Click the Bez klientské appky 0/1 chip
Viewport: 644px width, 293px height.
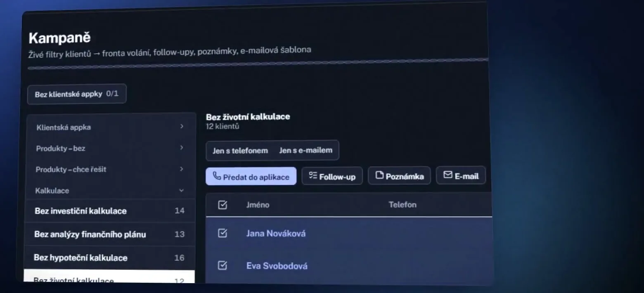coord(77,94)
